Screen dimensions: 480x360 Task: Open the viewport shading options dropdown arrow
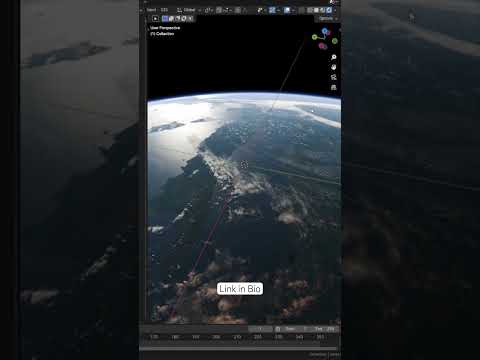pyautogui.click(x=335, y=10)
